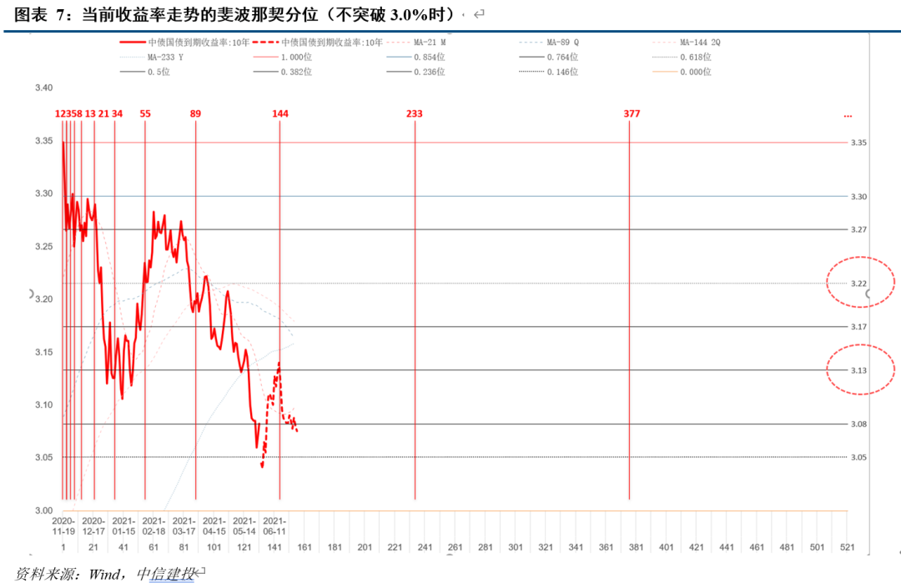Click the red Fibonacci time label 55

pos(145,113)
